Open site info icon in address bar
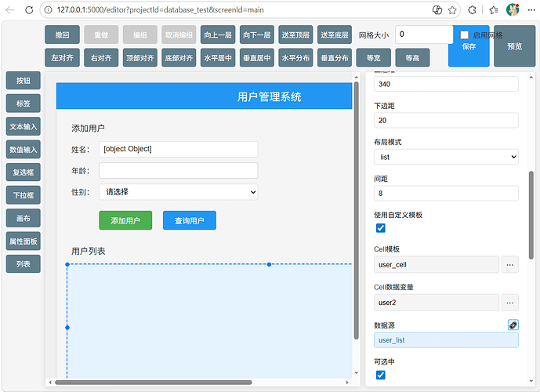Image resolution: width=540 pixels, height=392 pixels. pyautogui.click(x=49, y=10)
